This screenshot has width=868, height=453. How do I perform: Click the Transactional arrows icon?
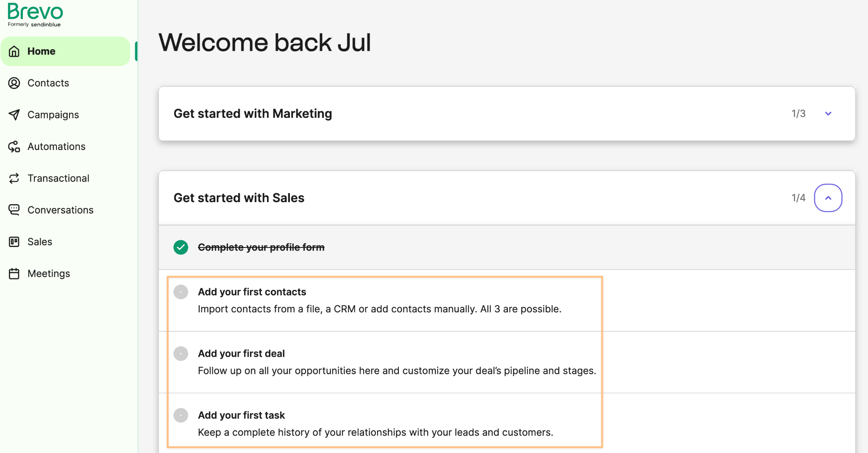[14, 178]
